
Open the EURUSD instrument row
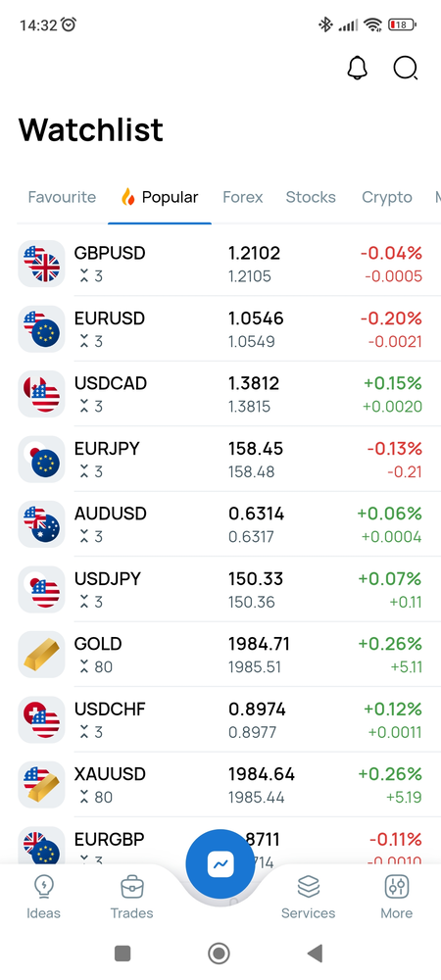click(220, 328)
